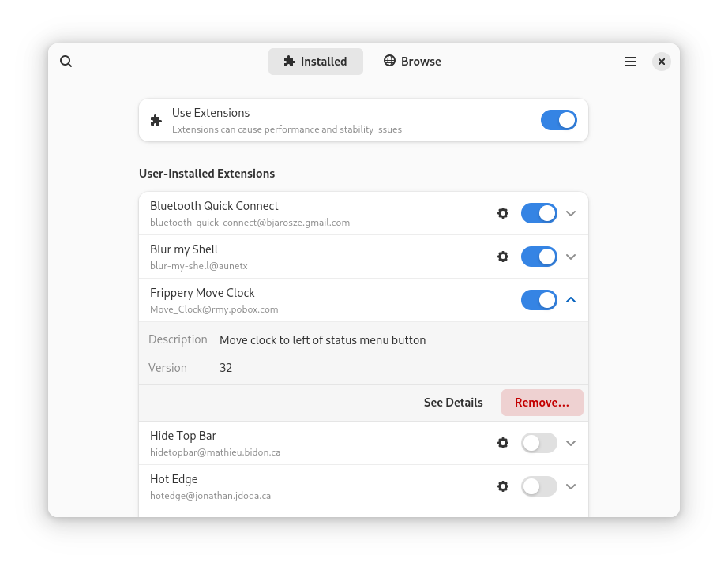Disable Bluetooth Quick Connect extension
The image size is (728, 570).
coord(539,213)
